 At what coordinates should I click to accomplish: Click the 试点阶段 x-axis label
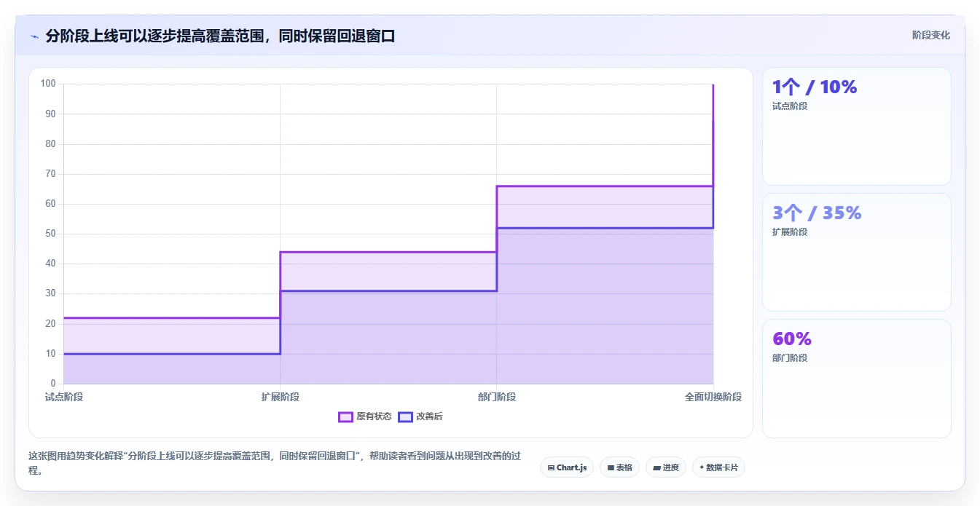[x=63, y=397]
